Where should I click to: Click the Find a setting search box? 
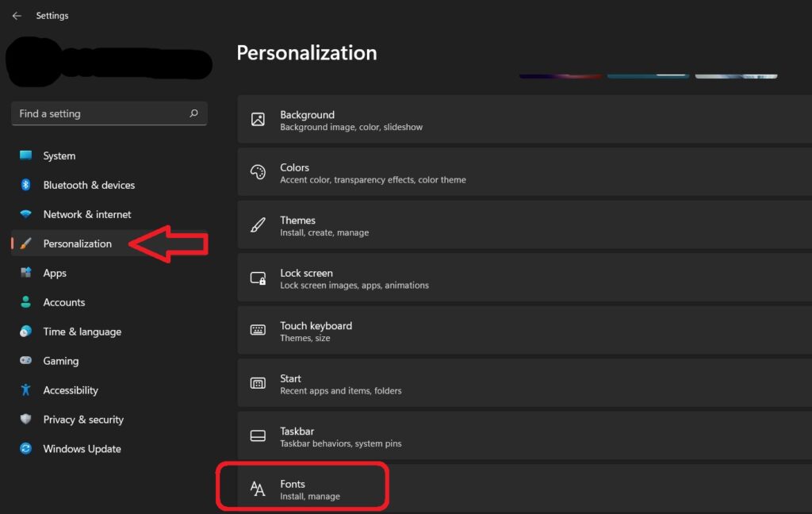[x=109, y=113]
